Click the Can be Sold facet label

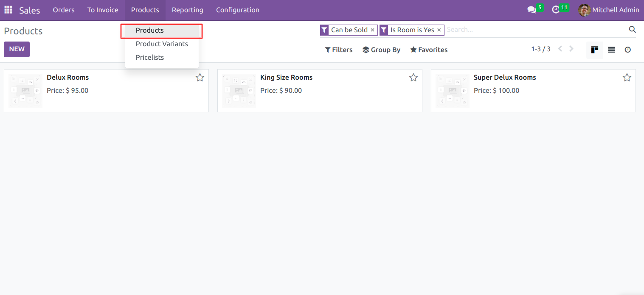click(349, 30)
